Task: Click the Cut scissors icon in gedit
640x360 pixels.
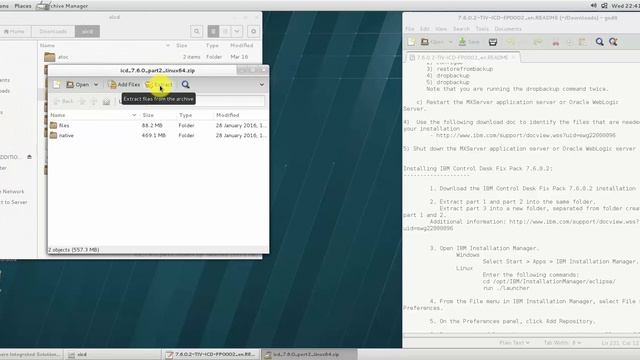Action: 556,42
